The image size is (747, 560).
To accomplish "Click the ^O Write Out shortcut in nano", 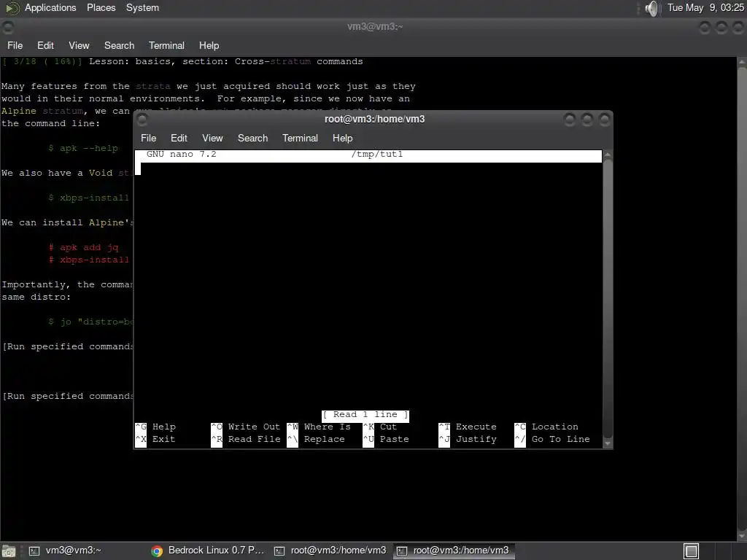I will (246, 427).
